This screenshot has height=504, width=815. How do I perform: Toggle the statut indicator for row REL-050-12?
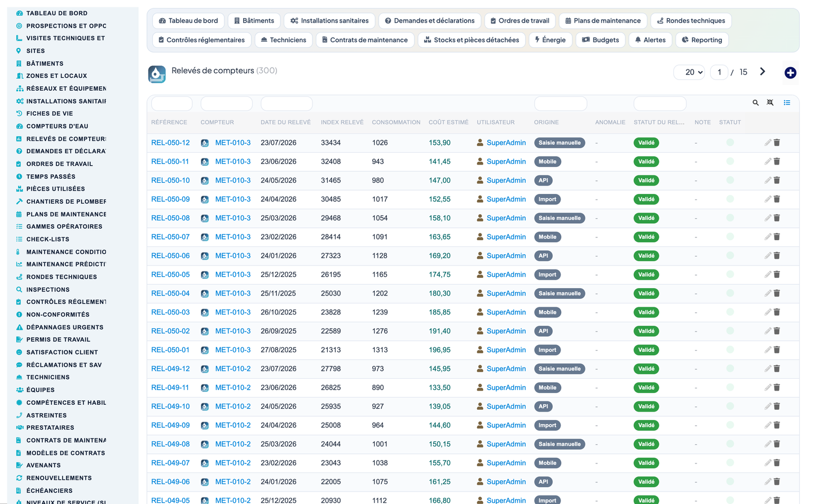[x=730, y=143]
